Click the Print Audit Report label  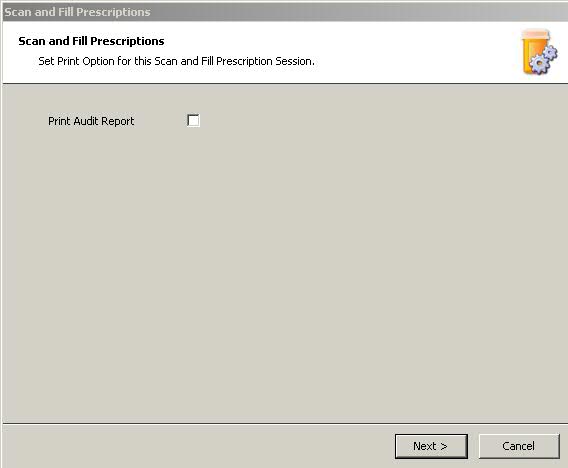[x=91, y=121]
